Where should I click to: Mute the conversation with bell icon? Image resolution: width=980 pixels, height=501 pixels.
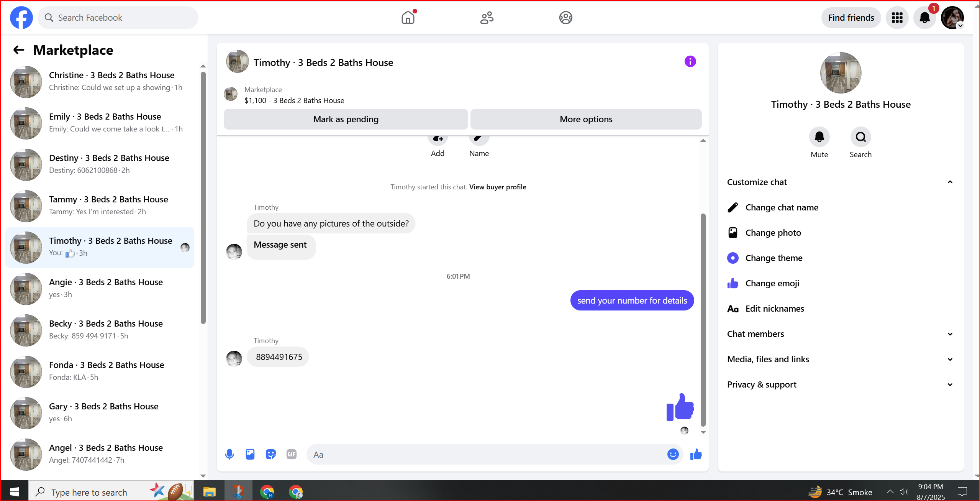(819, 137)
